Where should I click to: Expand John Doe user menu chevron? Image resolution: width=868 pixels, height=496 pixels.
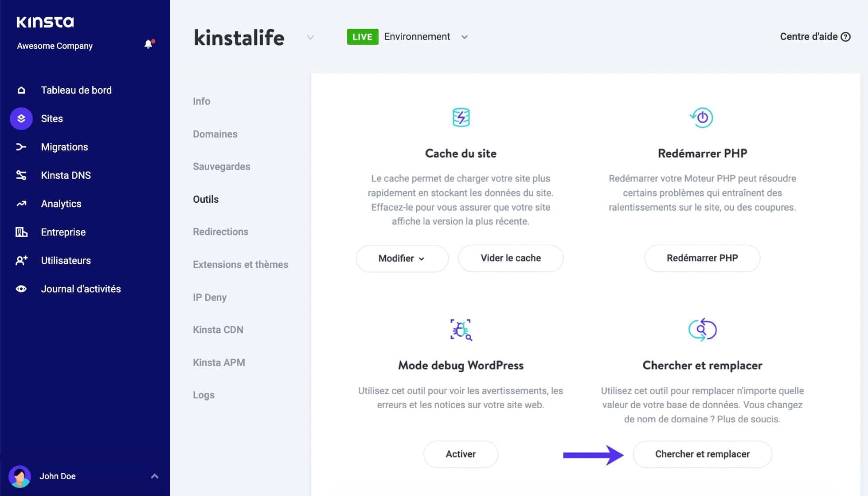pyautogui.click(x=155, y=476)
